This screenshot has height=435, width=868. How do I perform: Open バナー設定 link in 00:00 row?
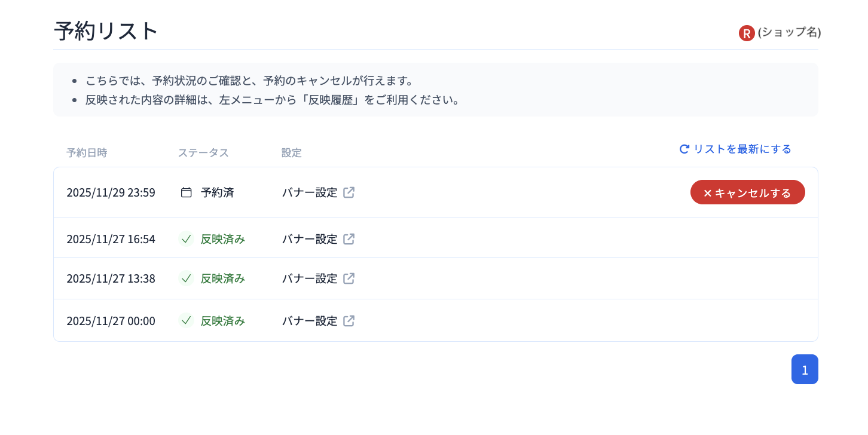click(x=310, y=321)
